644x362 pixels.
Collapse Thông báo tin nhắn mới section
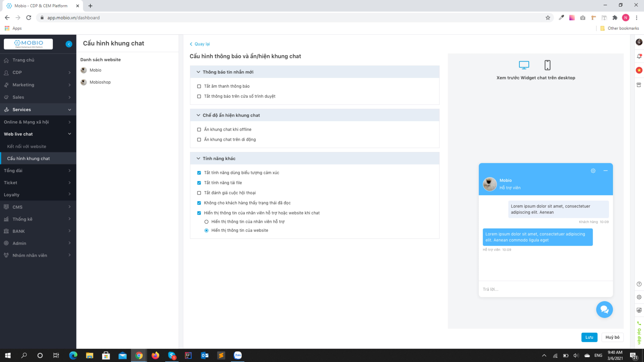[x=198, y=72]
